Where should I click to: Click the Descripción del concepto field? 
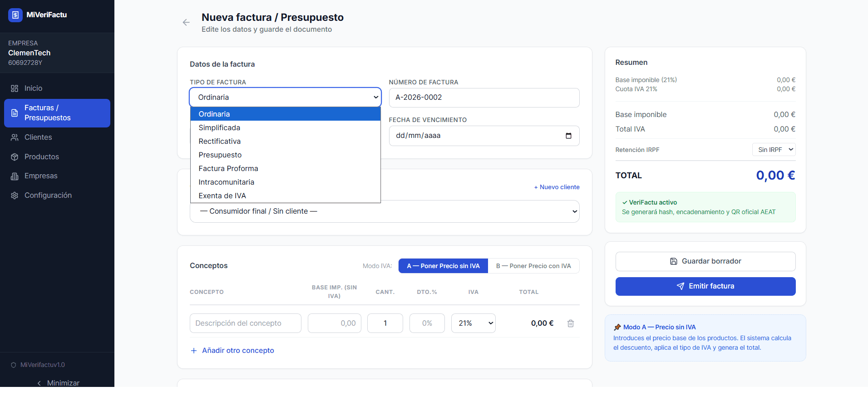246,323
